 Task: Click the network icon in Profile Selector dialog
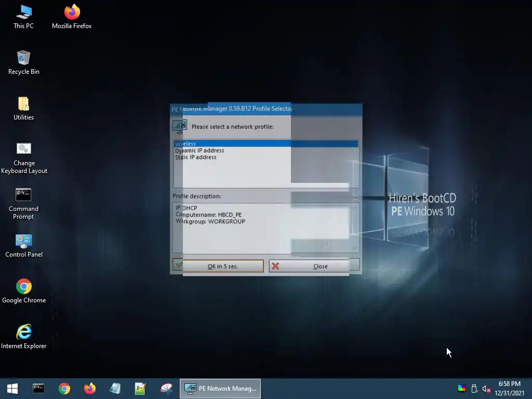[x=179, y=127]
